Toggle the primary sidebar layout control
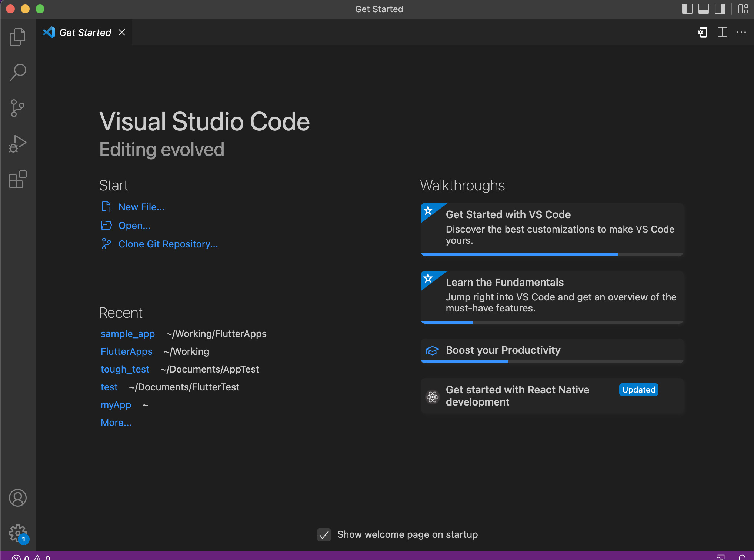754x560 pixels. [687, 9]
